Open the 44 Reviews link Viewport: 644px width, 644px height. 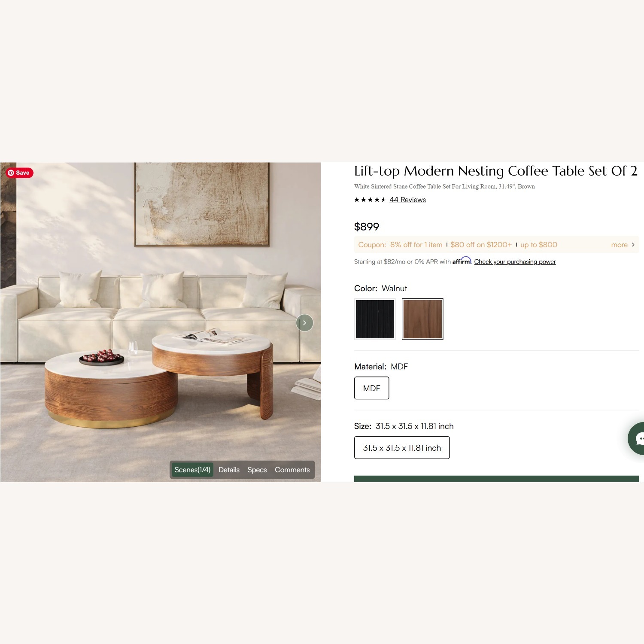(407, 200)
